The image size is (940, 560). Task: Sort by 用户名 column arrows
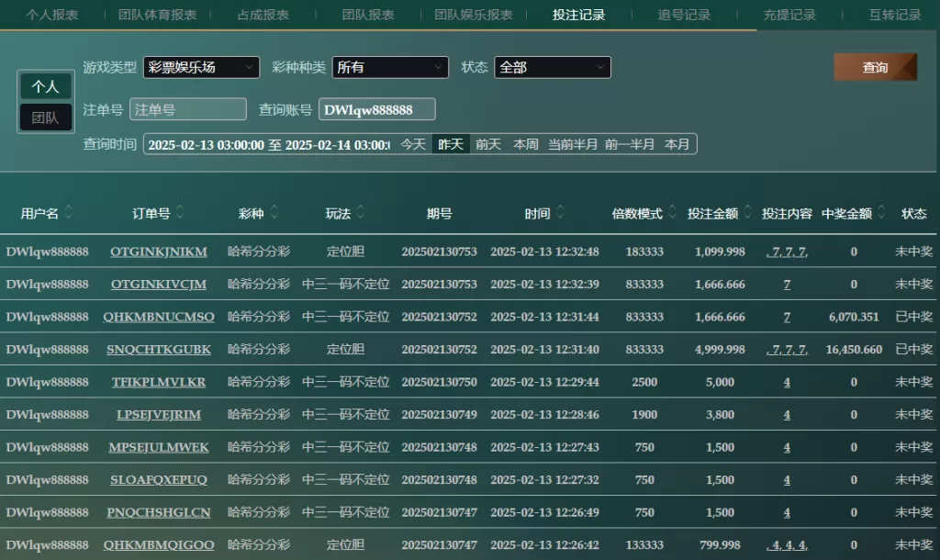coord(68,212)
